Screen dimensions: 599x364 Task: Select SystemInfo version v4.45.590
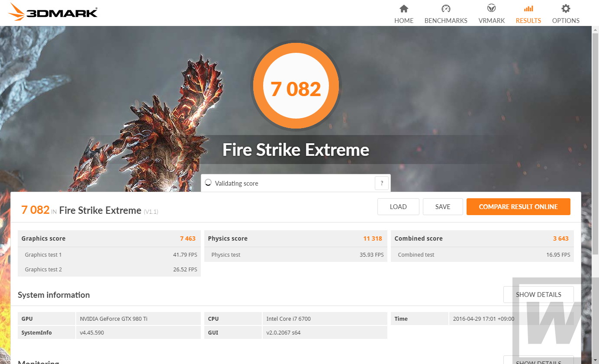(92, 333)
